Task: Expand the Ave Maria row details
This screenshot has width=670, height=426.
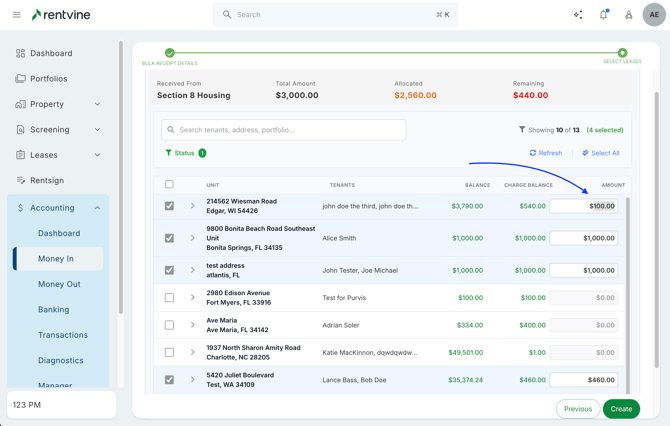Action: 193,325
